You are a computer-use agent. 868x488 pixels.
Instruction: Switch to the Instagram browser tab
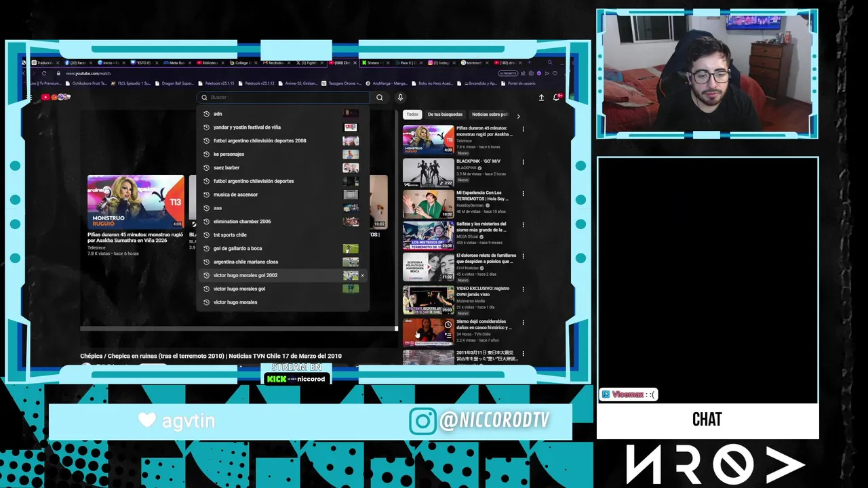tap(441, 63)
